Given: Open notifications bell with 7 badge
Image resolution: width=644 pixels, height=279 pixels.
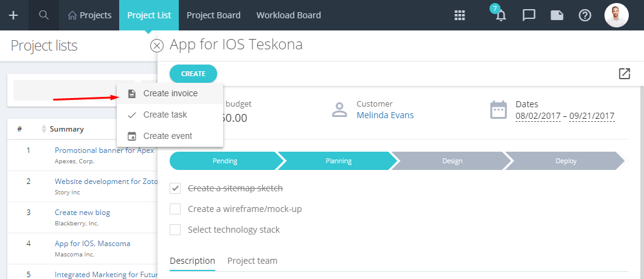Looking at the screenshot, I should pyautogui.click(x=500, y=15).
